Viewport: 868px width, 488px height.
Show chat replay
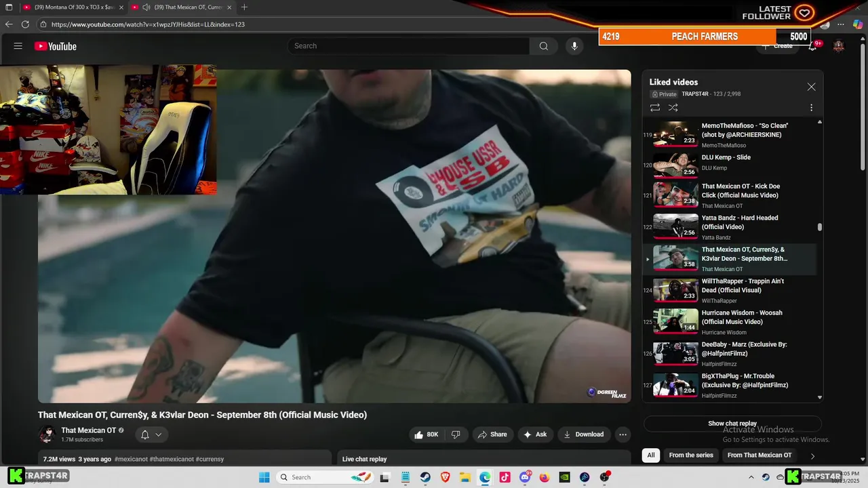[x=732, y=424]
